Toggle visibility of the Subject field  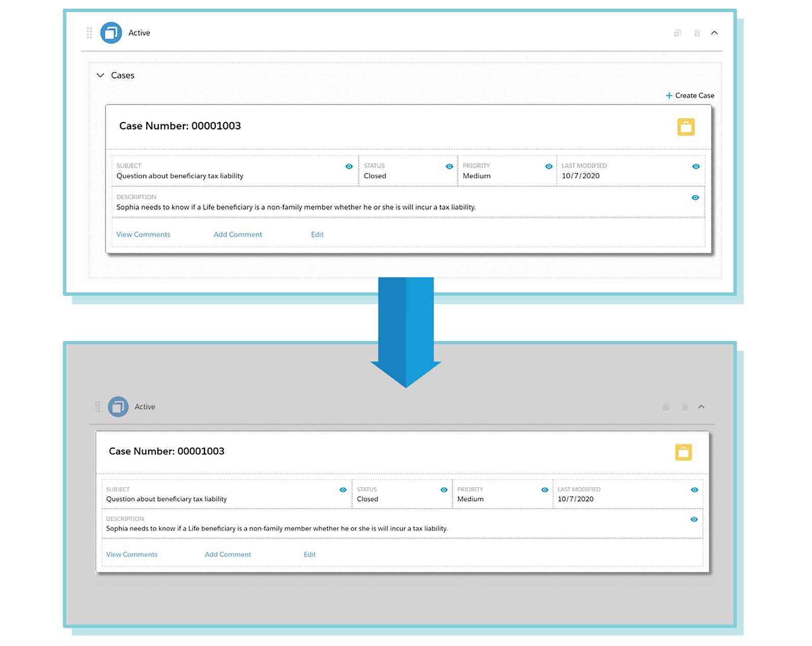point(349,166)
